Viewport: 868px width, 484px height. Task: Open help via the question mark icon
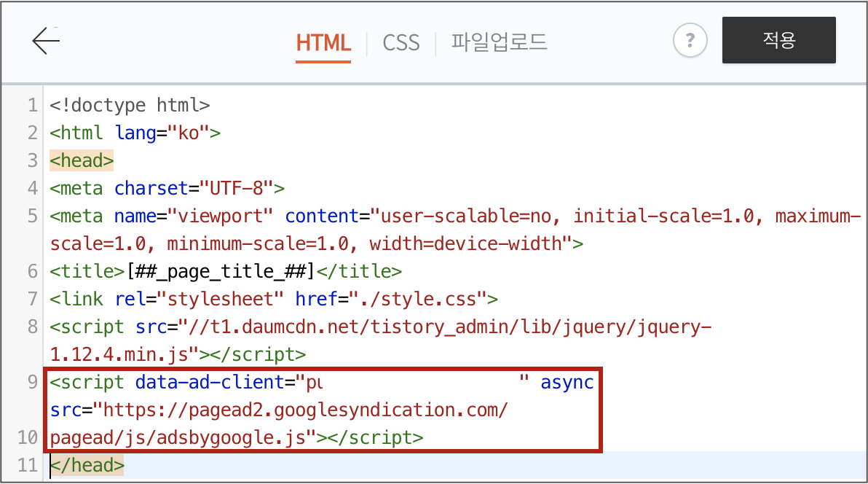690,41
